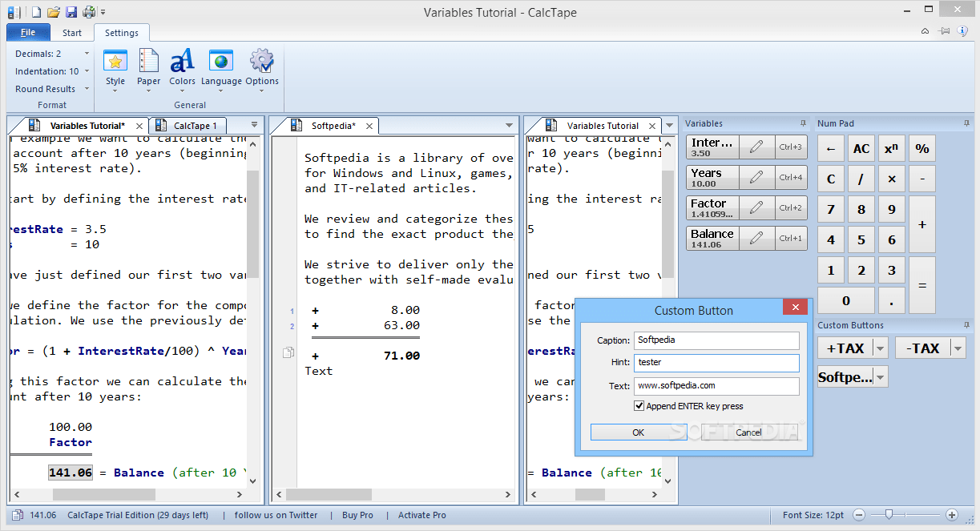Switch to the Start ribbon tab
The height and width of the screenshot is (531, 980).
tap(72, 33)
